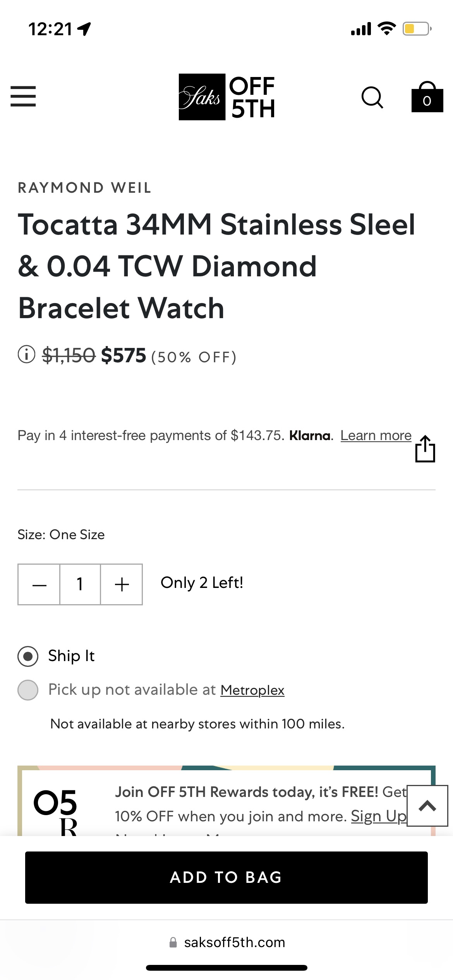
Task: Click Sign Up for OFF 5TH Rewards
Action: click(x=378, y=816)
